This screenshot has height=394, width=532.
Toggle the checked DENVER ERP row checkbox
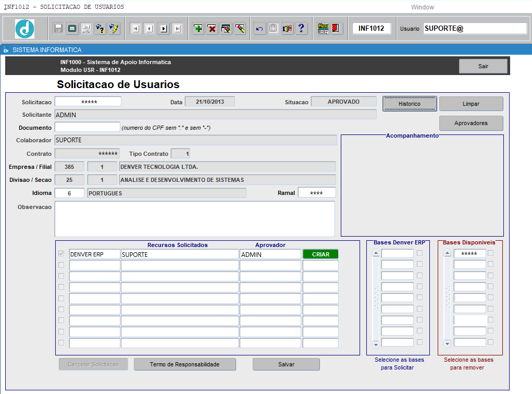tap(61, 253)
